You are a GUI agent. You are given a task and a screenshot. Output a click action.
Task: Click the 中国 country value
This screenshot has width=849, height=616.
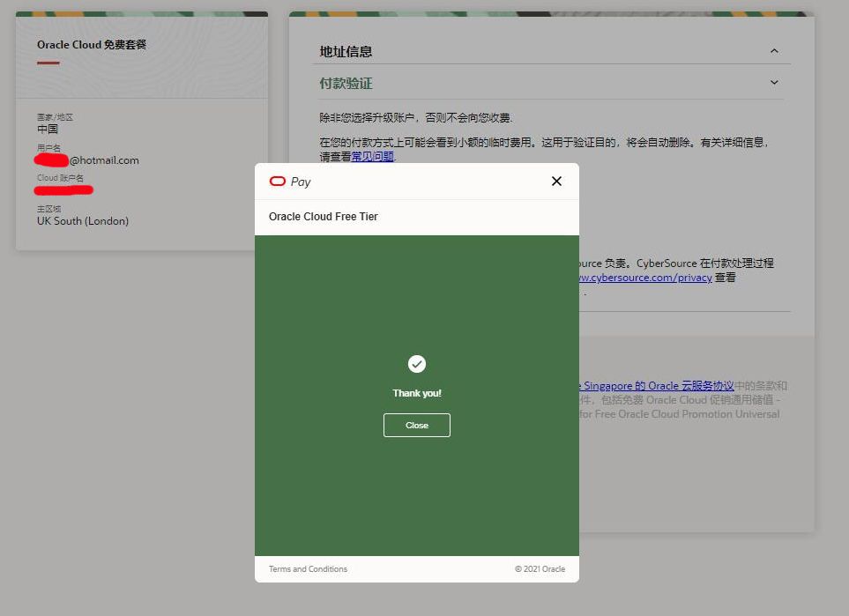tap(47, 129)
